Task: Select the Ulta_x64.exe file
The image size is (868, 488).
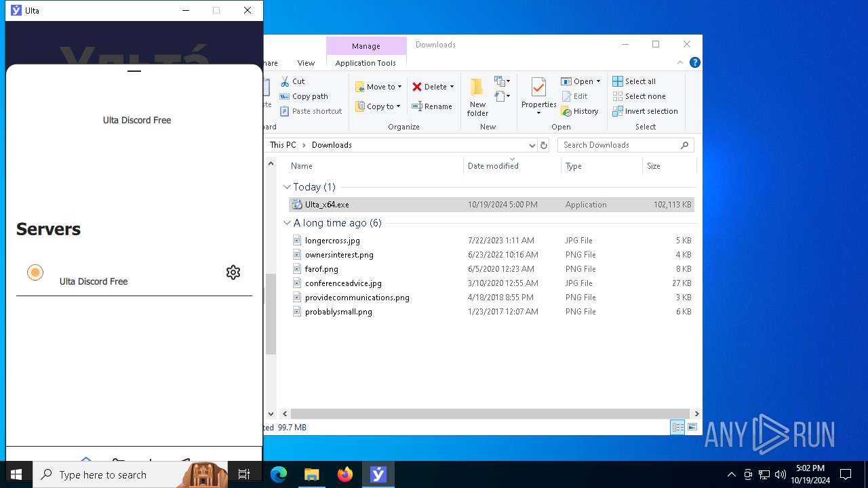Action: coord(492,205)
